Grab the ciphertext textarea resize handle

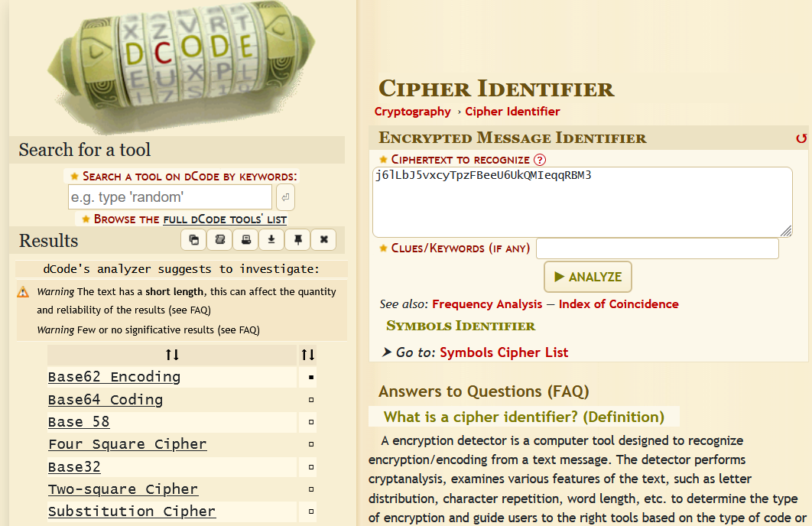pos(786,232)
